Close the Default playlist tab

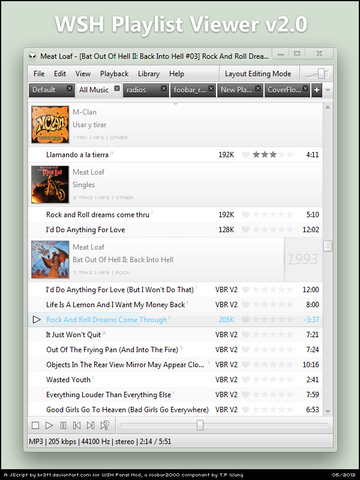(69, 88)
